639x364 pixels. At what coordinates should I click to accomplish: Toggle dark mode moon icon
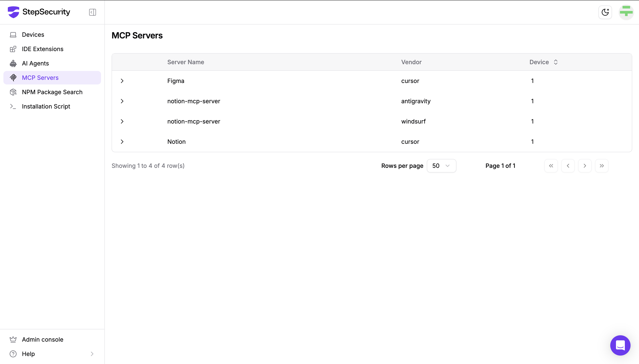coord(605,12)
